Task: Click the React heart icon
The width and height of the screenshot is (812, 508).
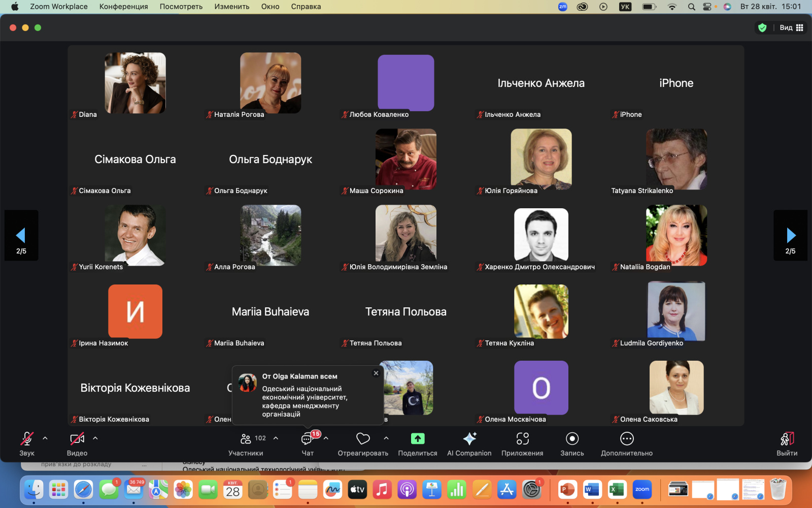Action: point(363,439)
